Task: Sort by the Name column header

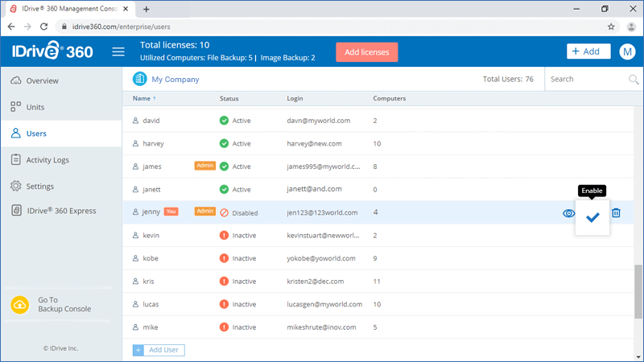Action: 144,98
